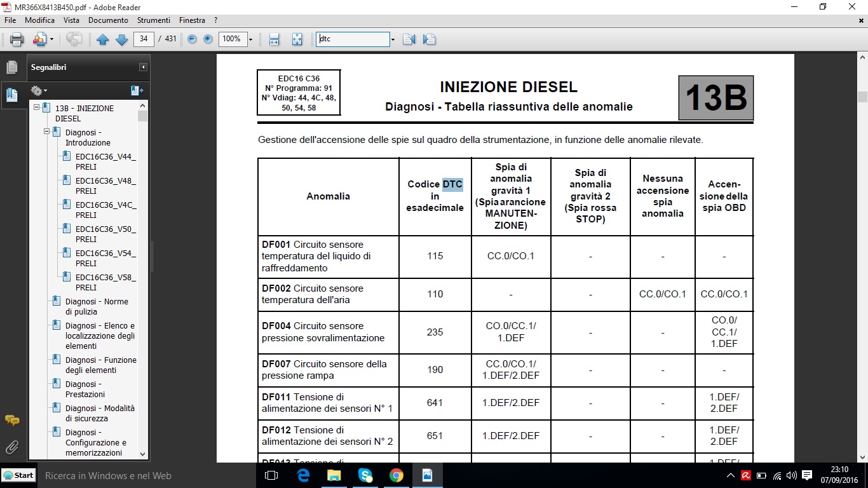The width and height of the screenshot is (868, 488).
Task: Open the Documento menu
Action: click(x=108, y=20)
